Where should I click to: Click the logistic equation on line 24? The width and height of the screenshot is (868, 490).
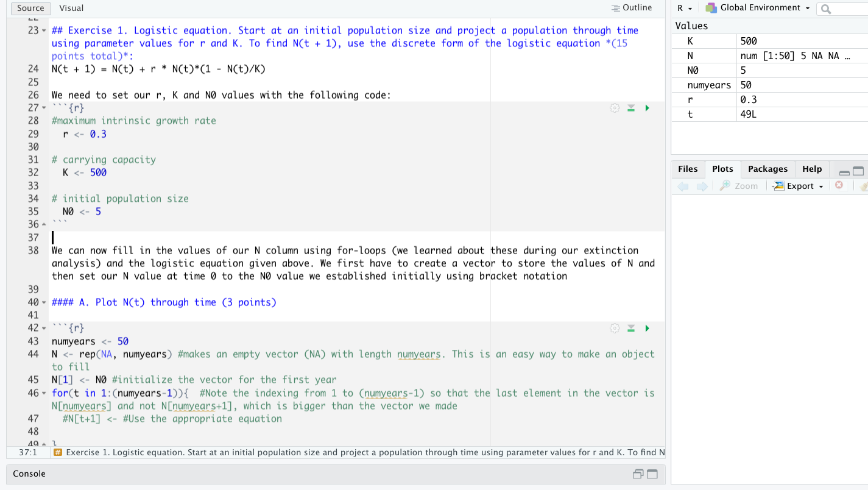coord(158,69)
